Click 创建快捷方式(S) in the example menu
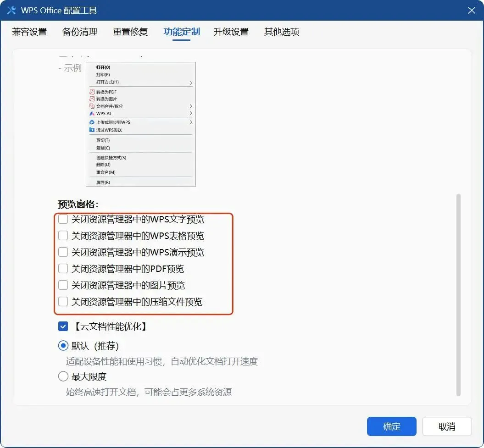The image size is (484, 448). click(x=111, y=157)
